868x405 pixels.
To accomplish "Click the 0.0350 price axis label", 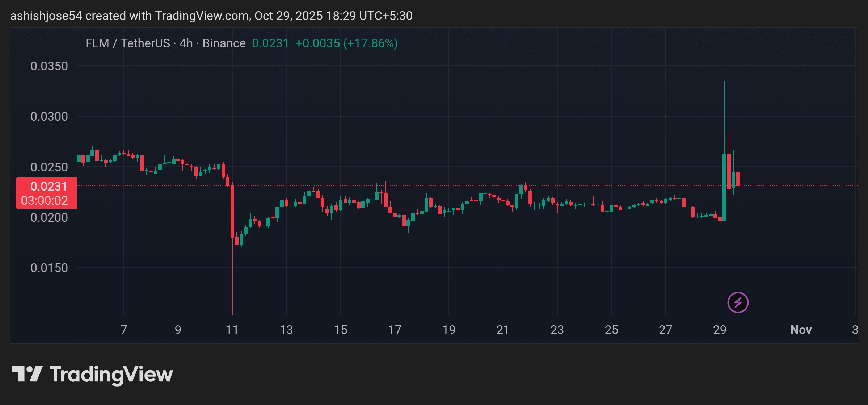I will (x=49, y=66).
